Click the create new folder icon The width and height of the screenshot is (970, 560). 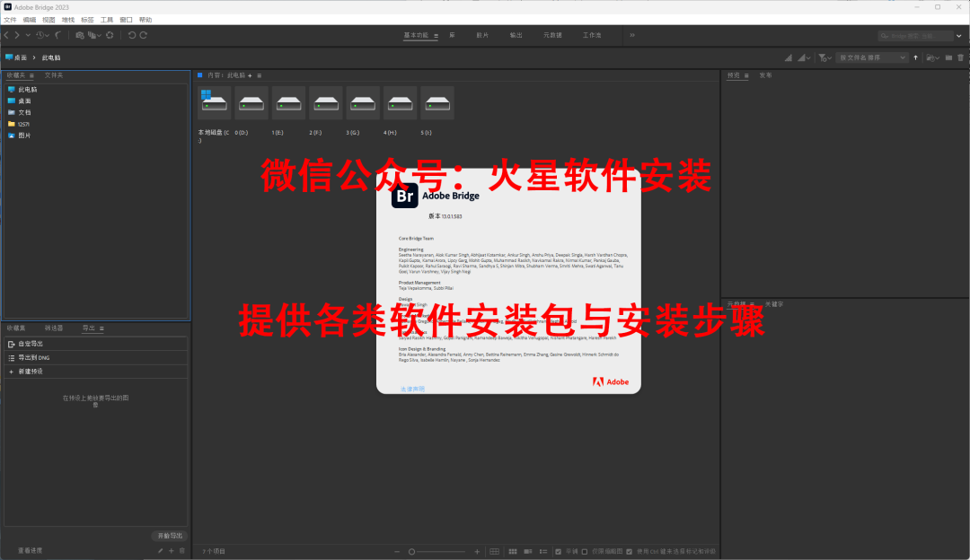(x=949, y=57)
